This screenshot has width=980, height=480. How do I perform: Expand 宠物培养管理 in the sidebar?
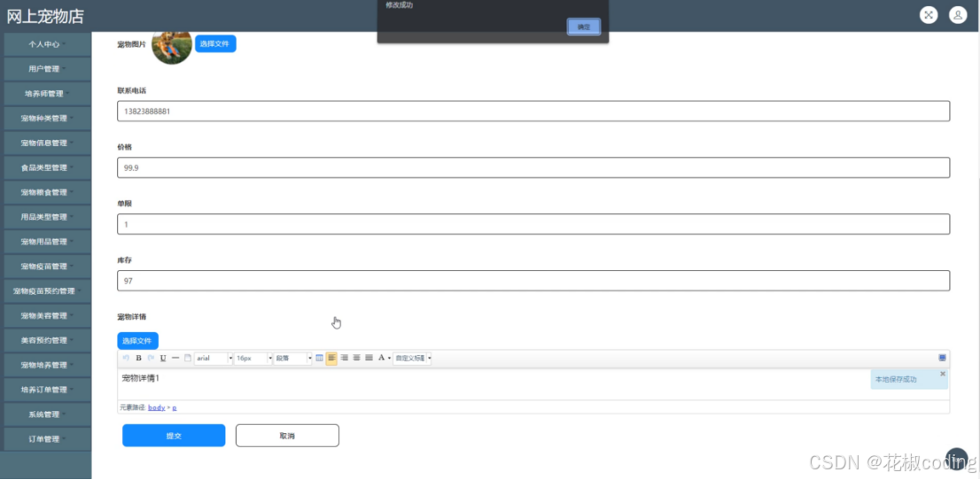click(48, 365)
